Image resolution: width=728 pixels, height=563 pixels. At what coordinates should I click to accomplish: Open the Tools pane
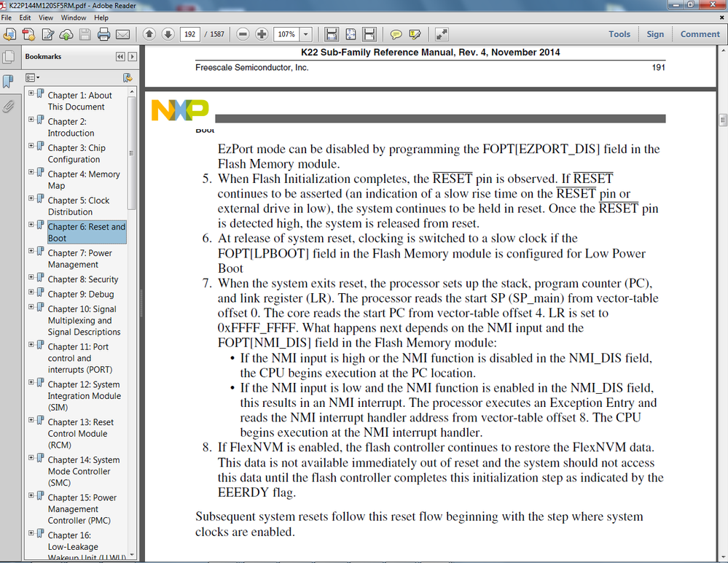pos(619,34)
